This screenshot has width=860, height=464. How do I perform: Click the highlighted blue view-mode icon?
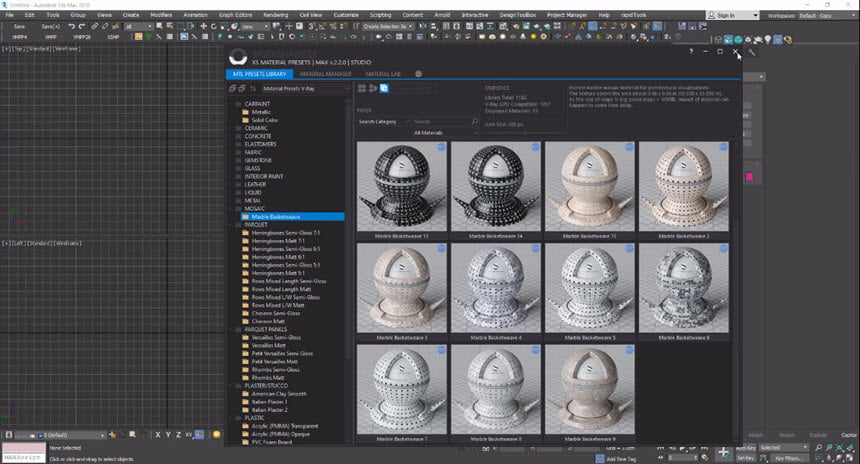pos(384,88)
